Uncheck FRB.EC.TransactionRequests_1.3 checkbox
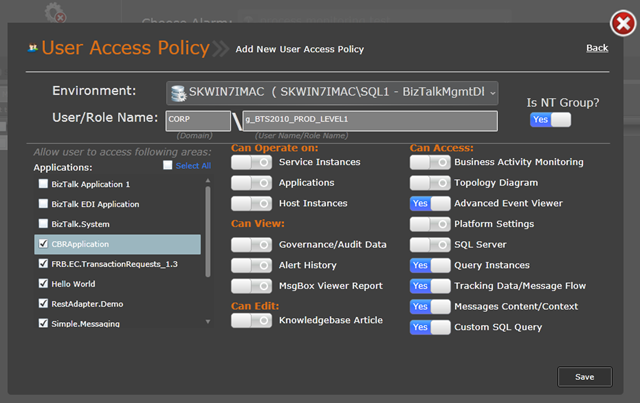The image size is (640, 403). (x=43, y=263)
